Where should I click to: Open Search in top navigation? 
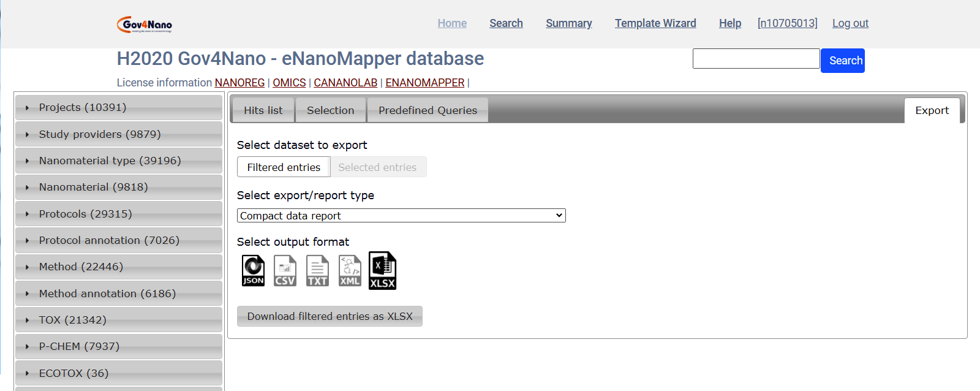pyautogui.click(x=506, y=23)
